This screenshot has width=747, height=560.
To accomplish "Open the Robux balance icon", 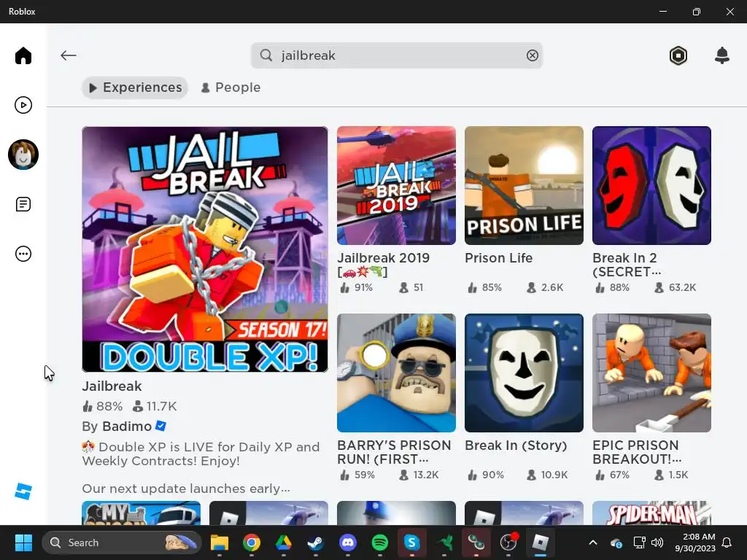I will (678, 55).
